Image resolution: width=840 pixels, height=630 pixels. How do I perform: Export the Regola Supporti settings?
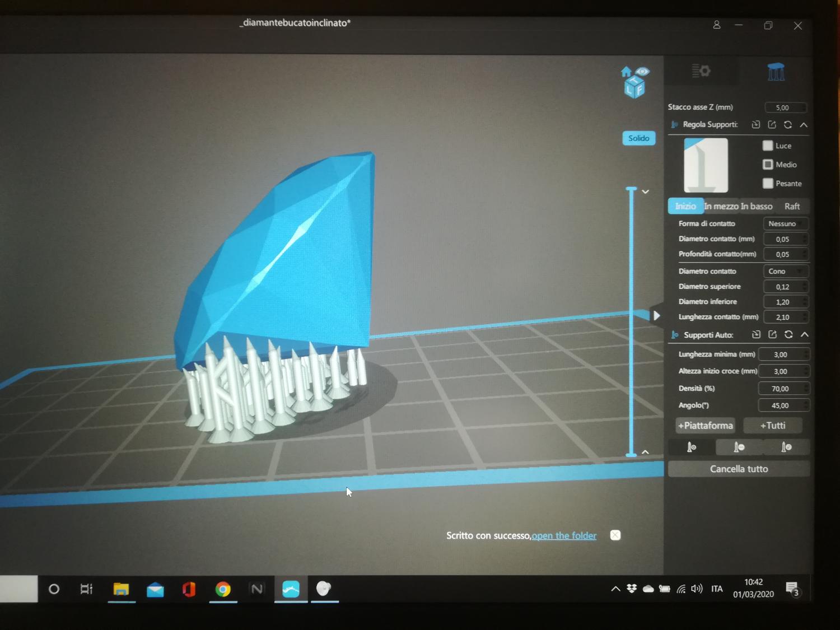[x=772, y=125]
